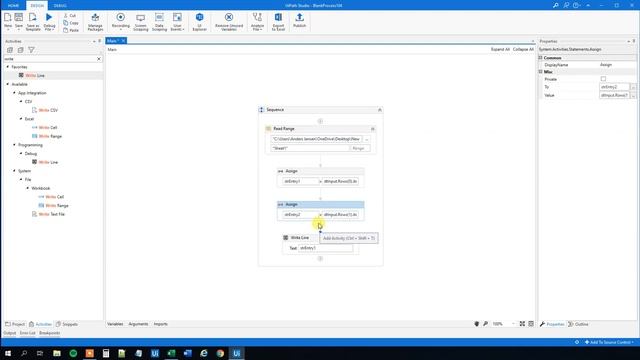640x360 pixels.
Task: Launch Screen Scraping
Action: coord(140,22)
